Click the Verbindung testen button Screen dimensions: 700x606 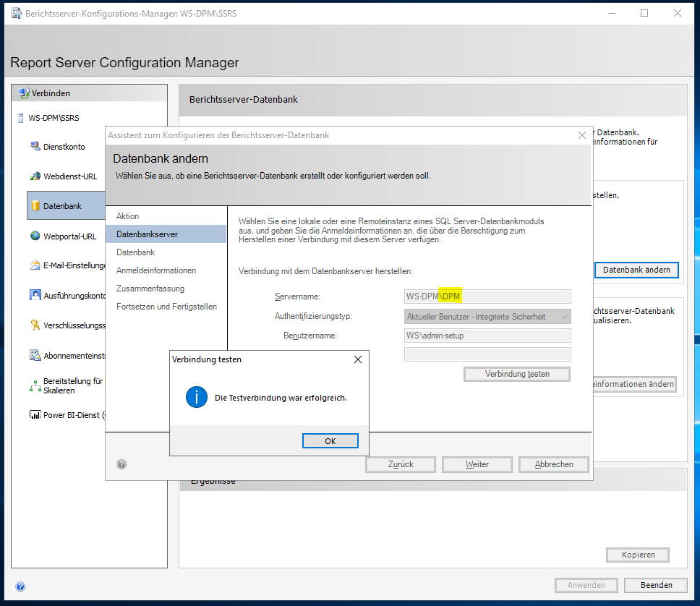pos(517,374)
